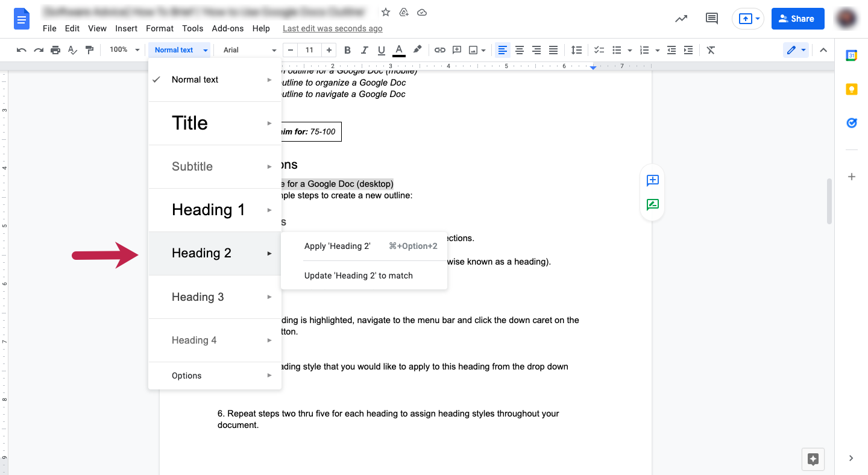Expand the Heading 3 submenu arrow

[269, 297]
